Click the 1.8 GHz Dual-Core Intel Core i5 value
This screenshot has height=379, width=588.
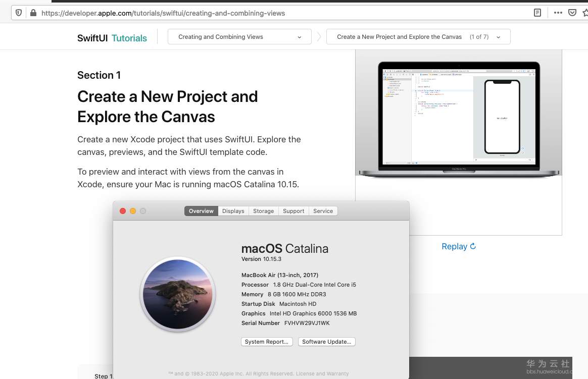[x=314, y=285]
